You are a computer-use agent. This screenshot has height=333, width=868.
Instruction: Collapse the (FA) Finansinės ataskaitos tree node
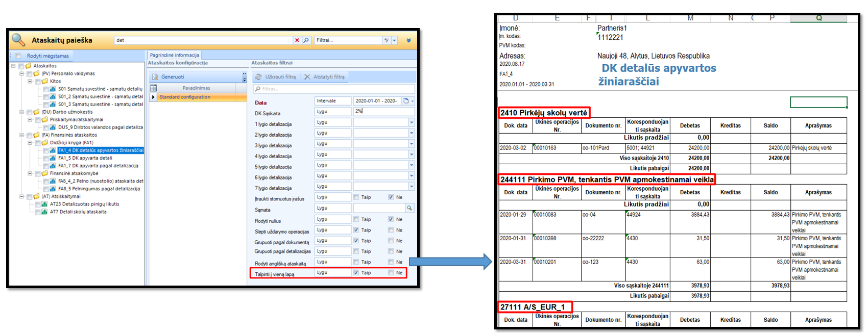(21, 135)
